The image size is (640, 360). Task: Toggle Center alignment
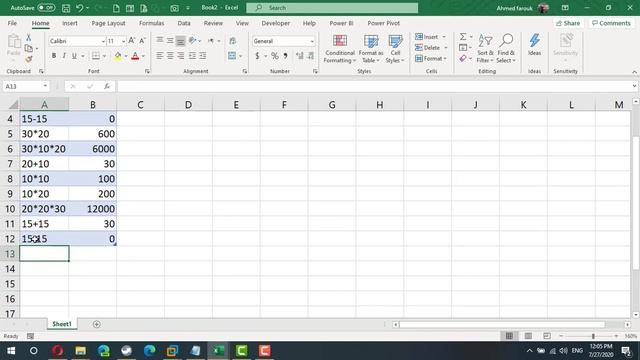pyautogui.click(x=170, y=56)
